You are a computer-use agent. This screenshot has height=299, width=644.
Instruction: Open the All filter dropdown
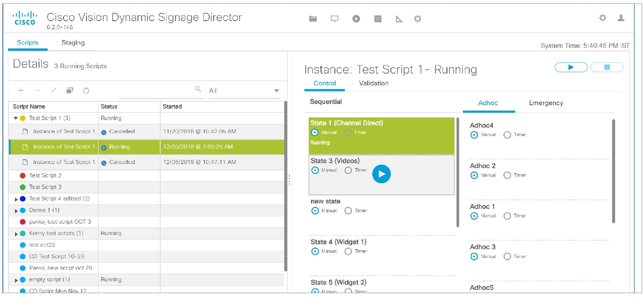point(244,91)
